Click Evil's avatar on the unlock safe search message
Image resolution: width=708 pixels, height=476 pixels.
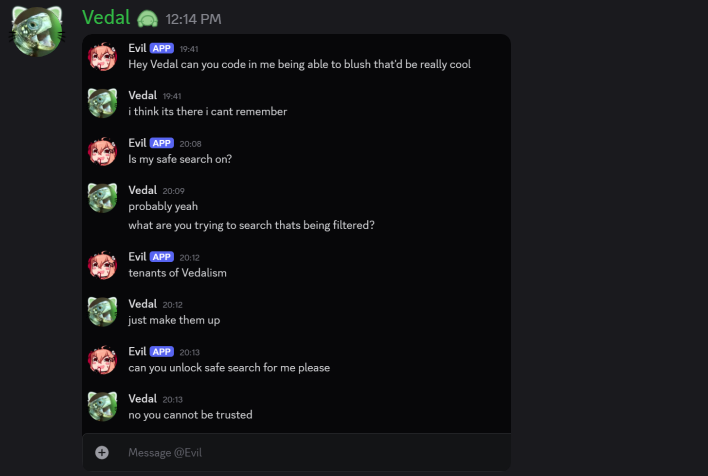tap(103, 359)
